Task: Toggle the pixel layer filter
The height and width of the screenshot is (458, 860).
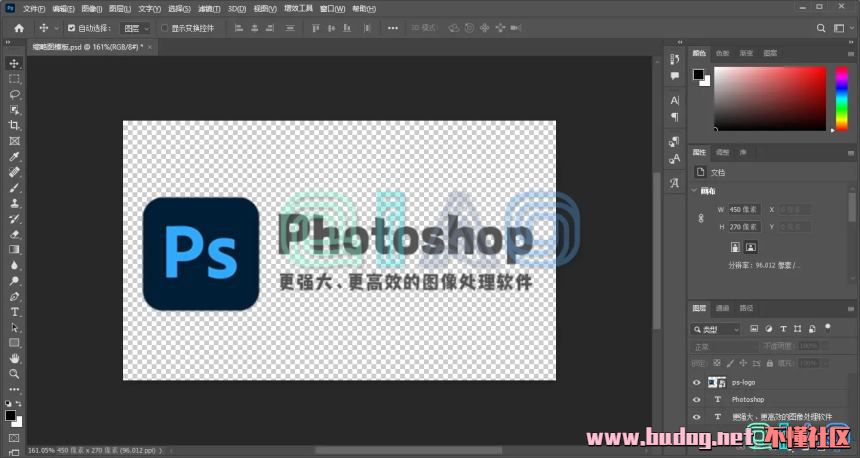Action: (754, 329)
